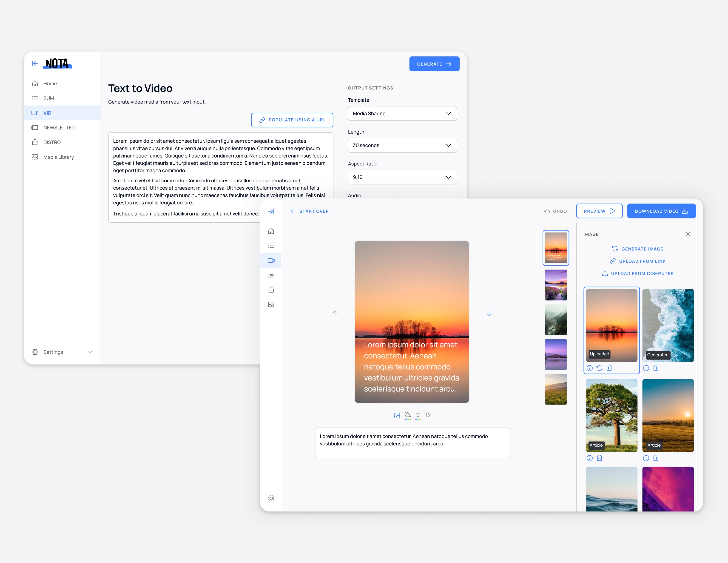728x563 pixels.
Task: Close the IMAGE panel
Action: coord(687,234)
